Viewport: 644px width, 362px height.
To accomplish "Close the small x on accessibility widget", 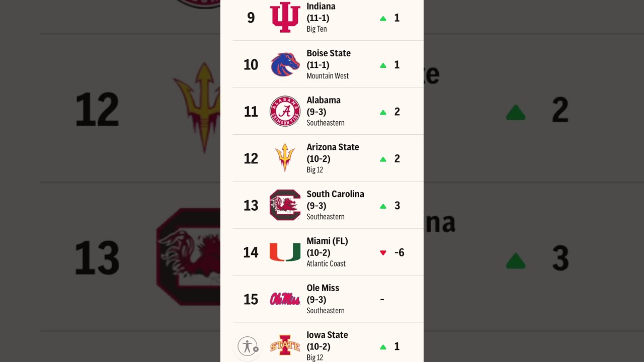I will coord(256,349).
